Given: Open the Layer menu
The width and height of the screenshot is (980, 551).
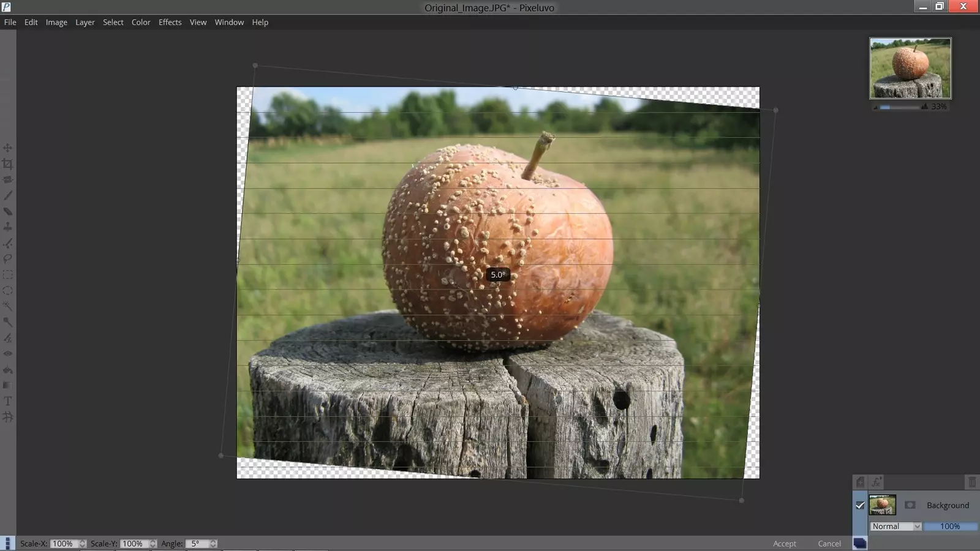Looking at the screenshot, I should [85, 22].
